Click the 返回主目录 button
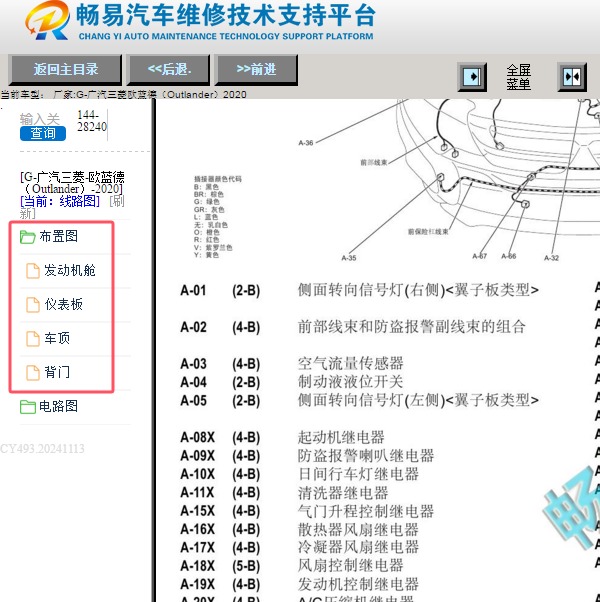The image size is (600, 602). point(65,69)
